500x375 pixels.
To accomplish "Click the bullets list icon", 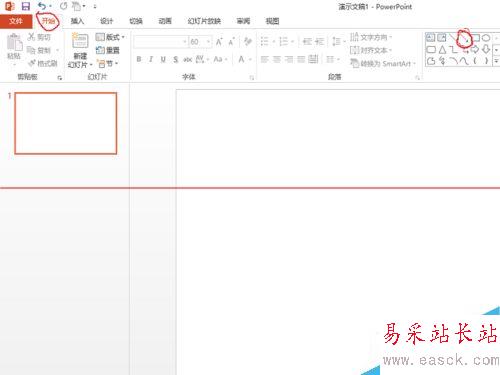I will [x=265, y=41].
